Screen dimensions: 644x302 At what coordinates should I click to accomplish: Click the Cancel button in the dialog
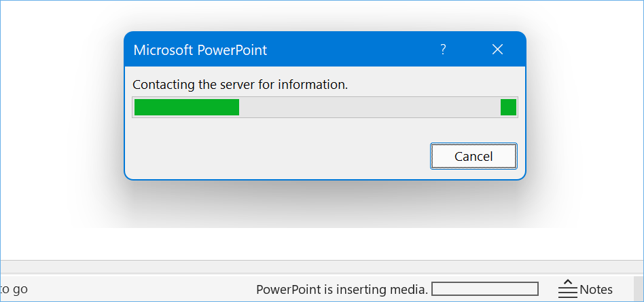[x=473, y=156]
